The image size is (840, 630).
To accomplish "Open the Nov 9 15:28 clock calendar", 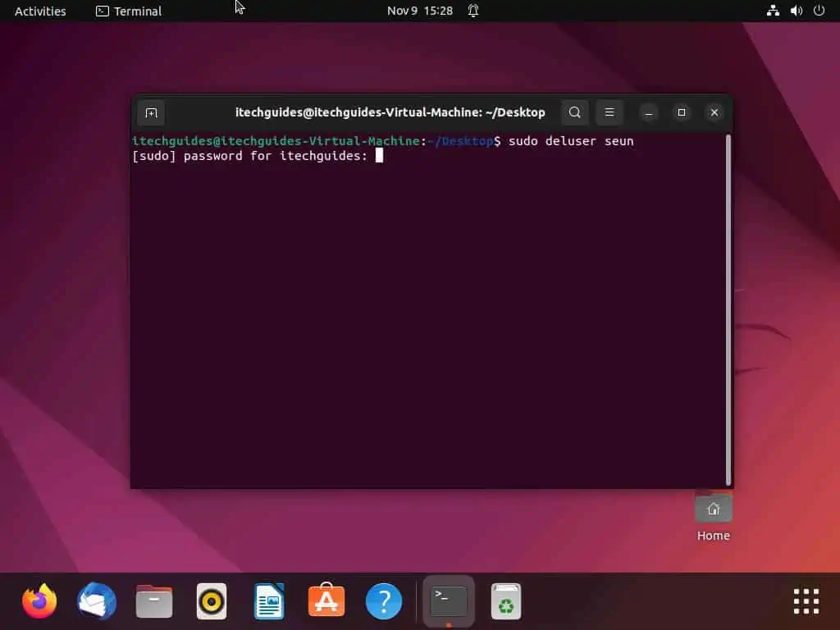I will [x=420, y=11].
